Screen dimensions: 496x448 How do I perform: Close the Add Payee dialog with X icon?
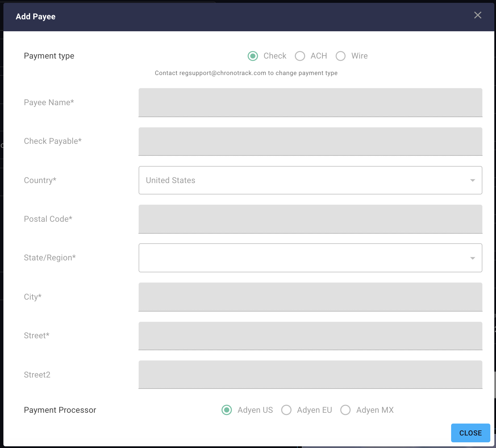[478, 15]
